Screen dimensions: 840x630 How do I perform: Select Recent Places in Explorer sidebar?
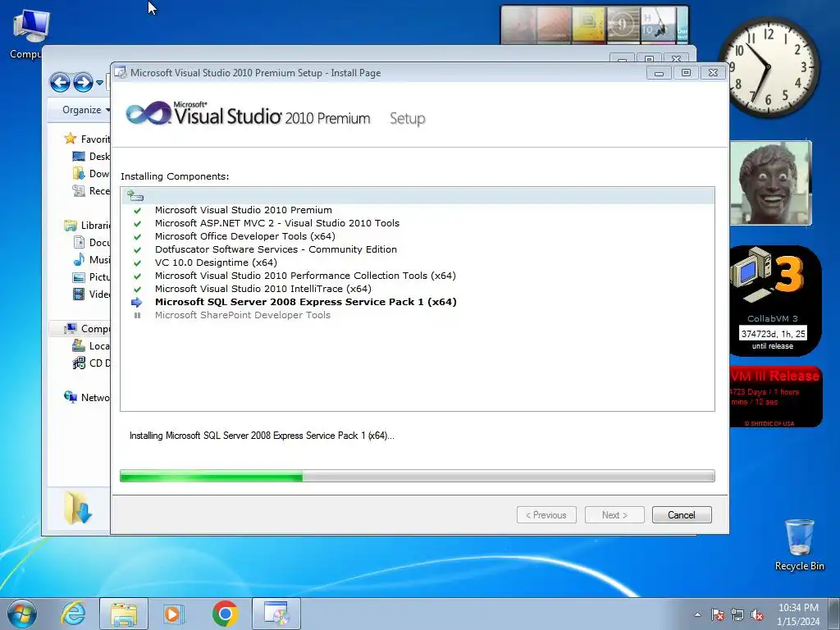pos(91,190)
